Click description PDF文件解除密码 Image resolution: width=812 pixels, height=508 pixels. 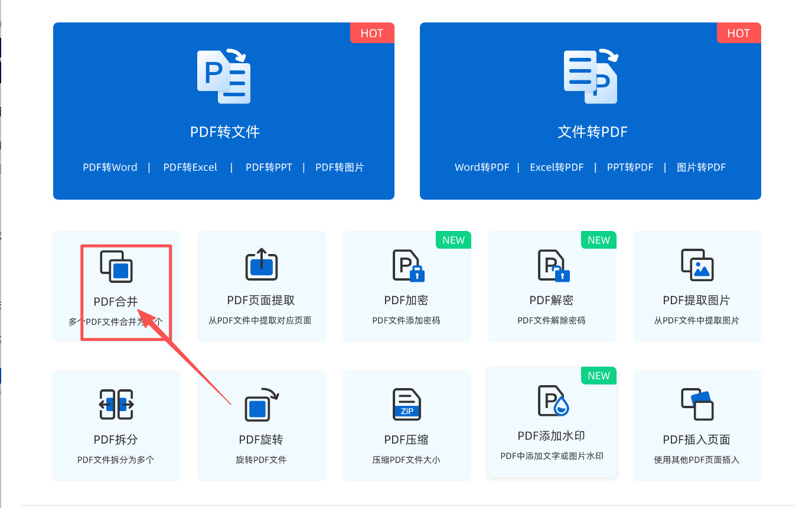click(x=552, y=321)
